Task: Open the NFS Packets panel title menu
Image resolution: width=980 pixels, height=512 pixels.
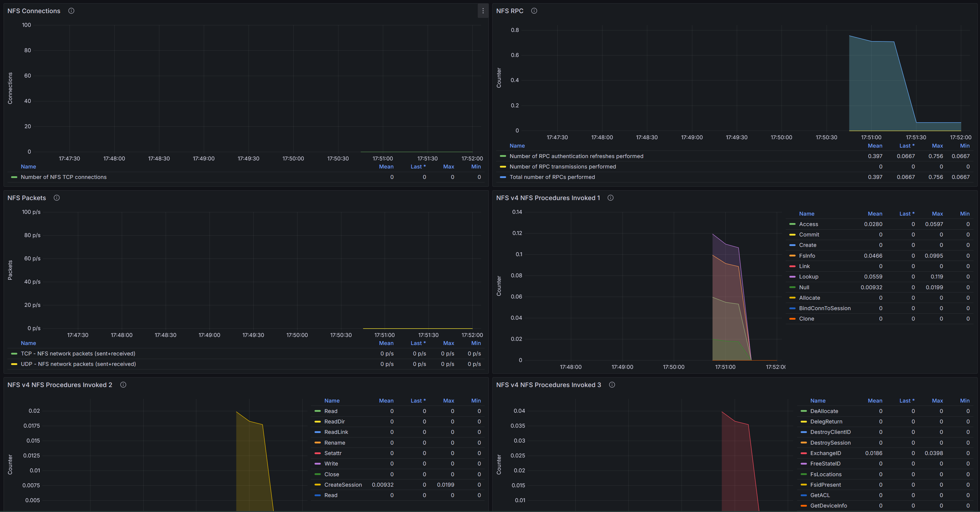Action: coord(27,198)
